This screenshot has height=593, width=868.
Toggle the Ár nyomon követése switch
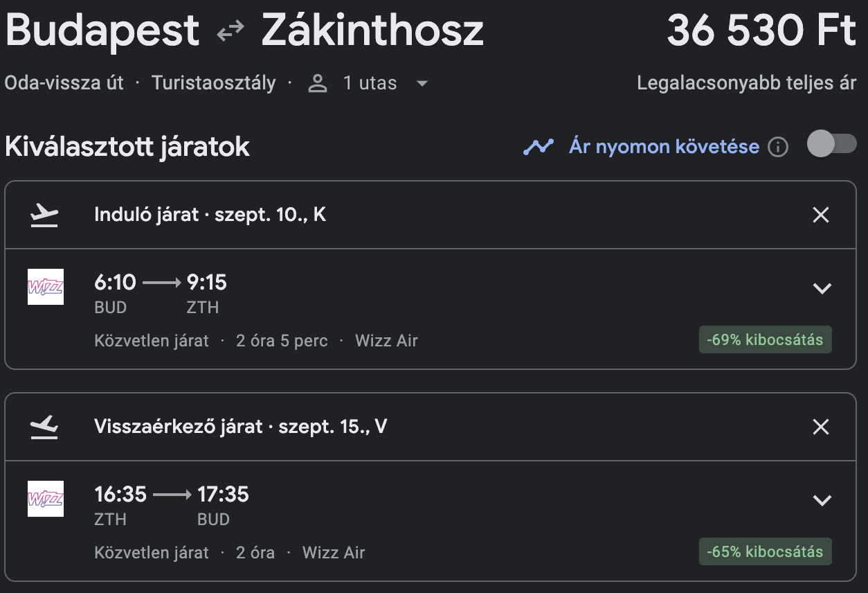click(x=832, y=145)
